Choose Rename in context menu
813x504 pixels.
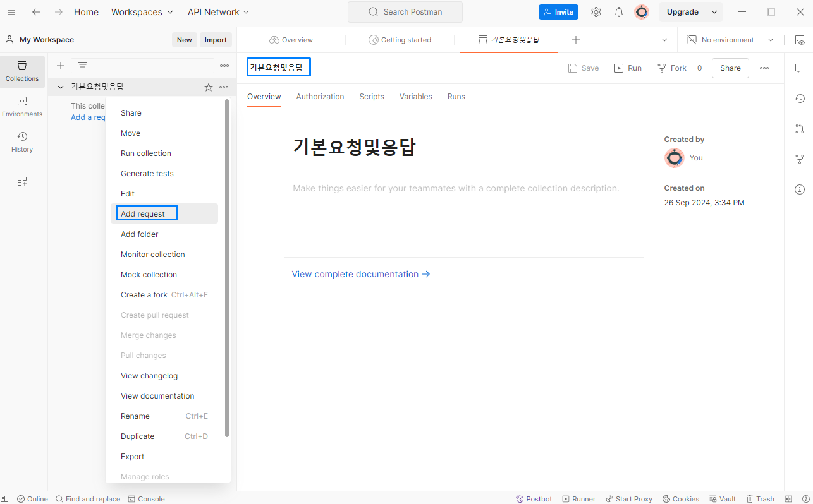(x=164, y=416)
